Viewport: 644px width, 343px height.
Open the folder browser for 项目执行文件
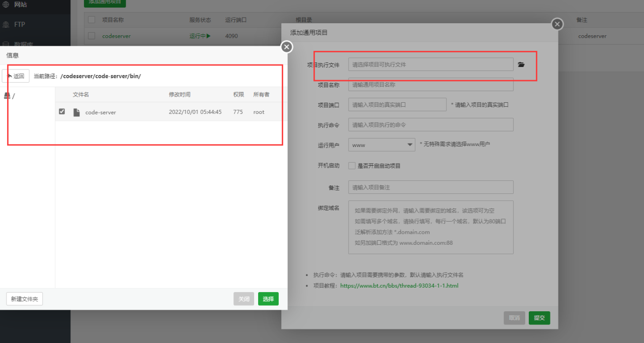pyautogui.click(x=521, y=64)
